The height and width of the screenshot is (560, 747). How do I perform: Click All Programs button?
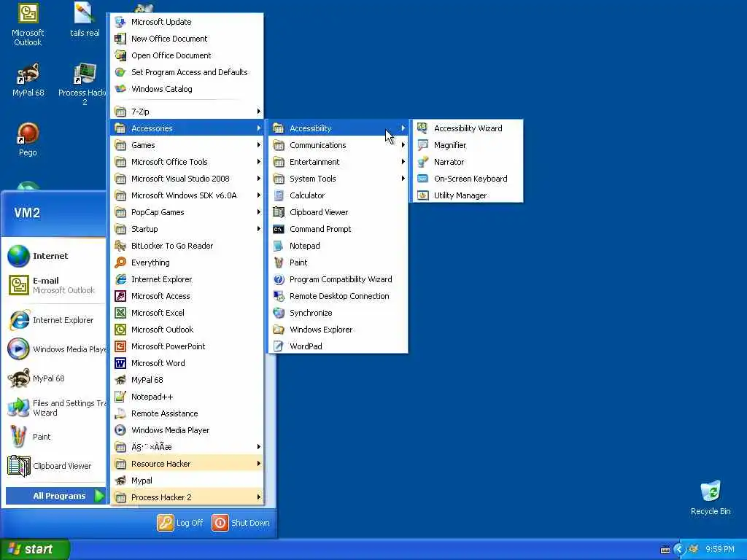(x=55, y=496)
